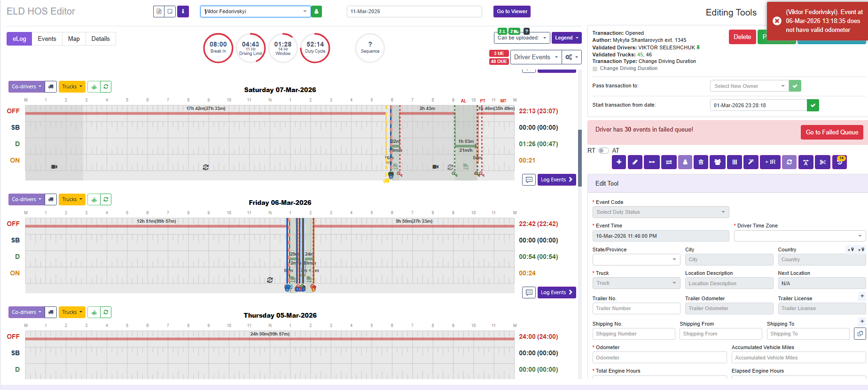Screen dimensions: 868x390
Task: Click the 48 OUE red badge
Action: 499,62
